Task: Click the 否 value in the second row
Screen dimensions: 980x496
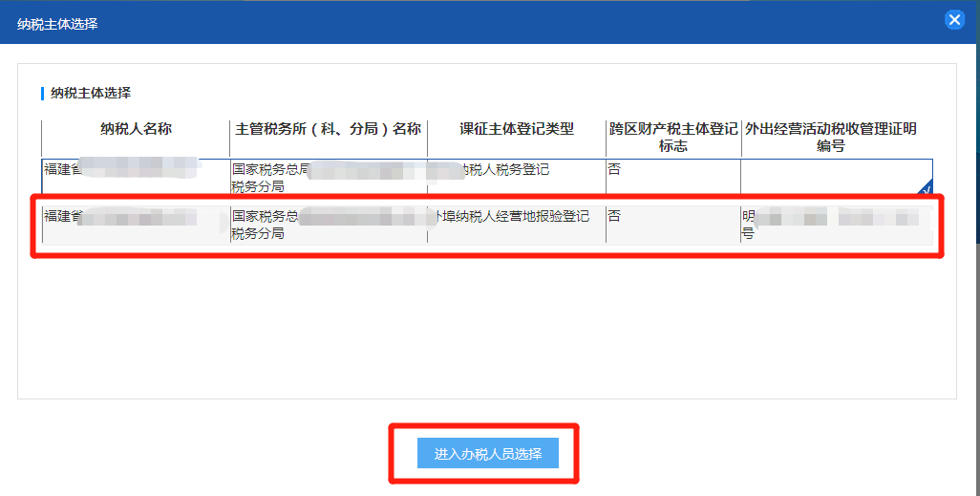Action: 614,217
